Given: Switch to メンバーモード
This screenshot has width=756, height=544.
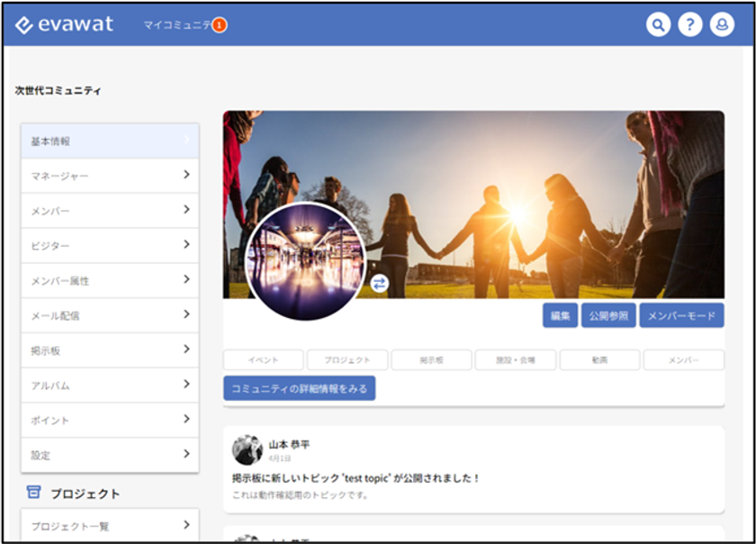Looking at the screenshot, I should click(682, 316).
